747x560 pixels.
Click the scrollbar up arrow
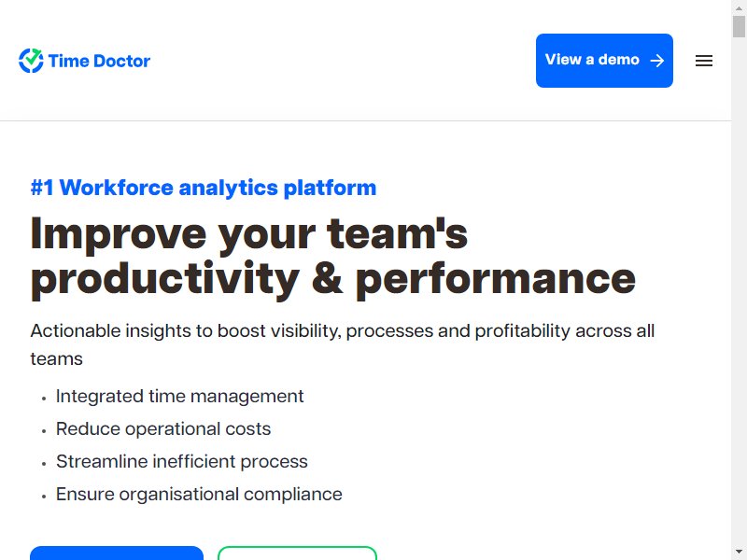click(x=739, y=7)
